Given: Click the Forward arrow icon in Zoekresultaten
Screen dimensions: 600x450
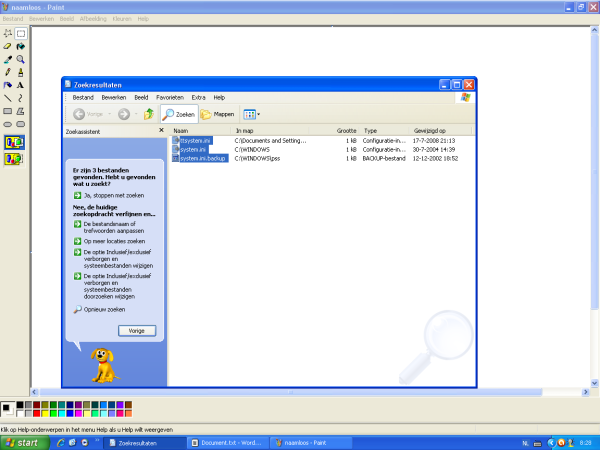Looking at the screenshot, I should pyautogui.click(x=124, y=114).
